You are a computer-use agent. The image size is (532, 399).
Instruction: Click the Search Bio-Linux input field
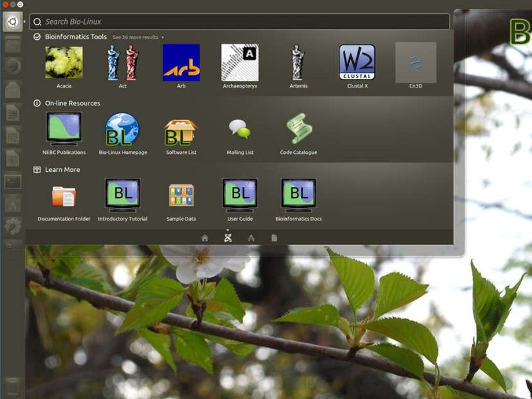(x=239, y=22)
